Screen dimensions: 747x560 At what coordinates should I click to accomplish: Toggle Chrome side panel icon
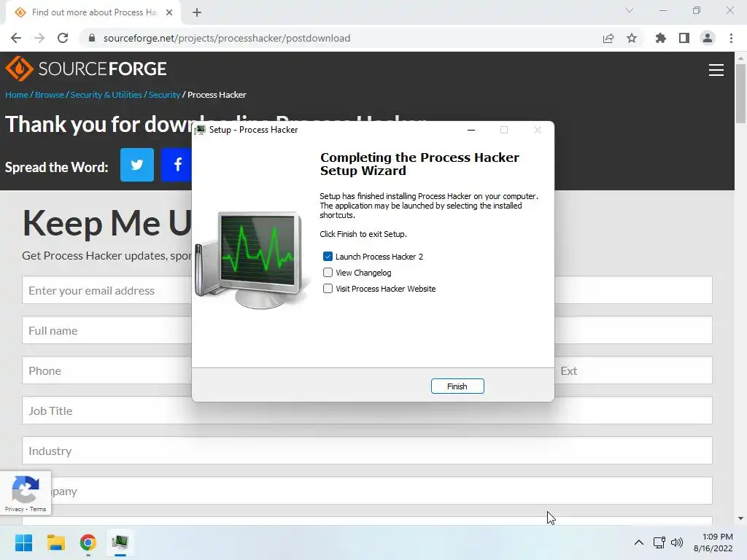click(x=684, y=38)
